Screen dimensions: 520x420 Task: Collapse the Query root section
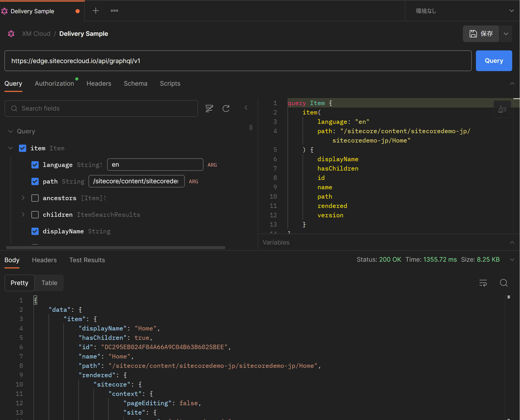[x=11, y=131]
